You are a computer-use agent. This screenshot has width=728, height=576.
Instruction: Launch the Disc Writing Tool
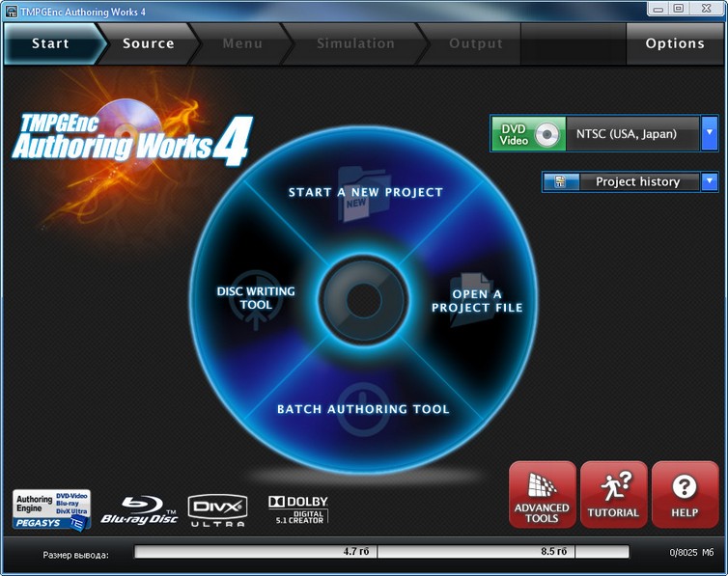coord(255,298)
